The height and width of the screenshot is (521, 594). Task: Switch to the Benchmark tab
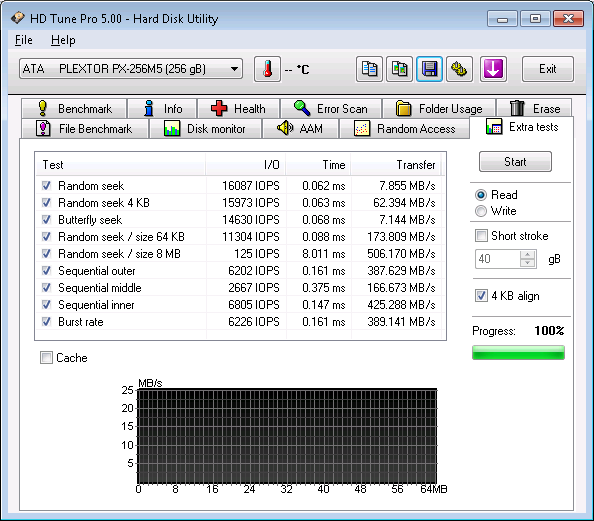click(x=74, y=109)
